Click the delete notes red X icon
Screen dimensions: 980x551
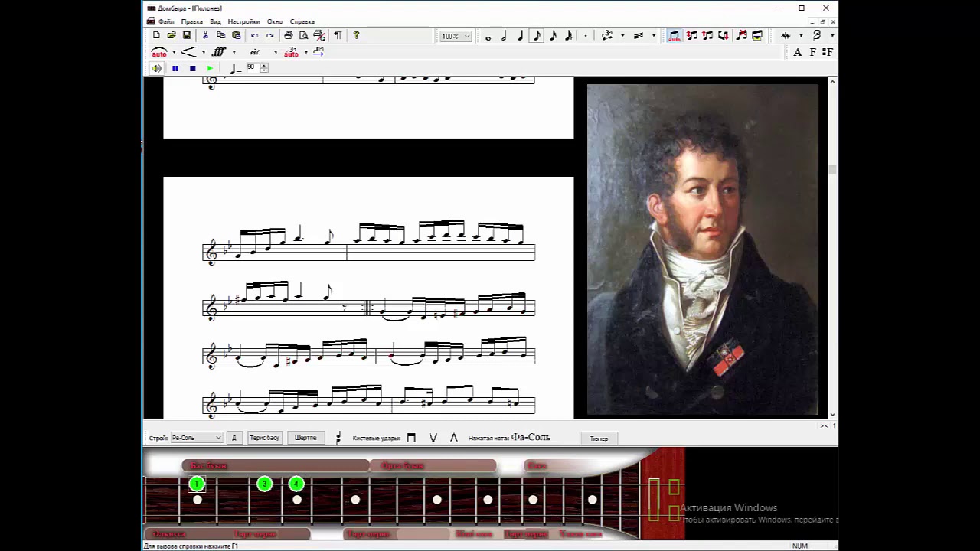pos(741,36)
